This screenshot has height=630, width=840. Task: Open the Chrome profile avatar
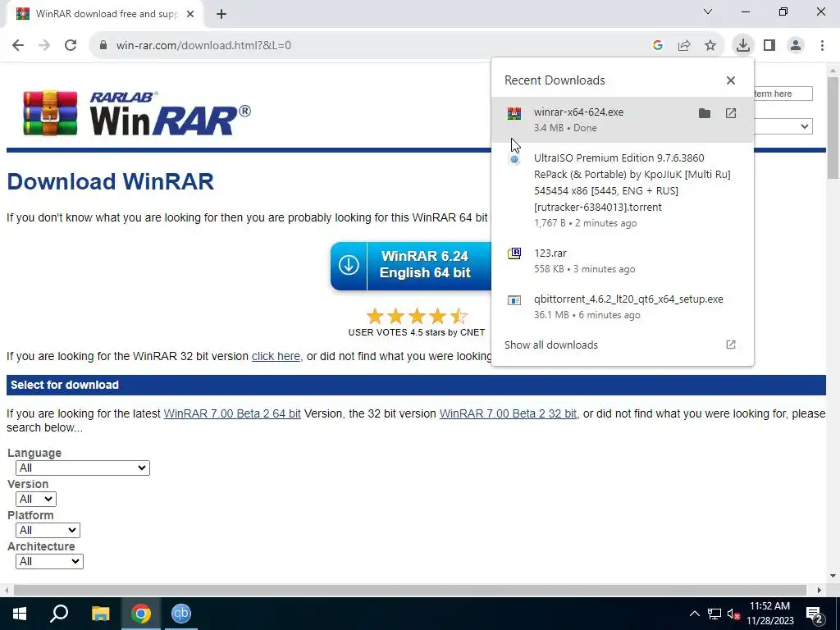pos(796,45)
